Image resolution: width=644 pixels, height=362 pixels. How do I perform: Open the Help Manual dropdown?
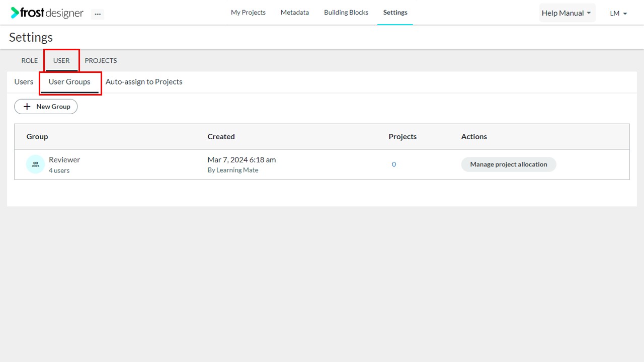567,13
